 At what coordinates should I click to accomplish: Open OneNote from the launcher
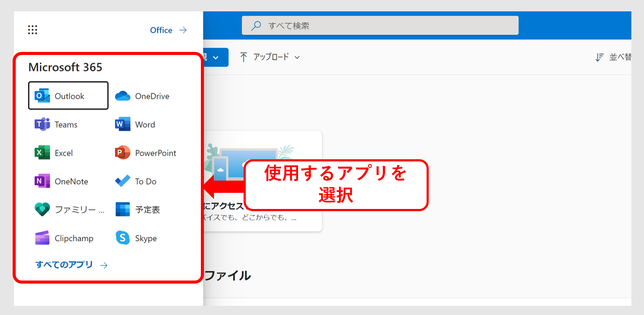click(61, 181)
